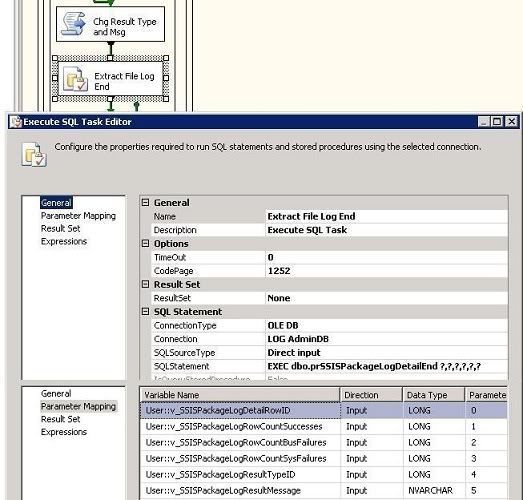Screen dimensions: 523x500
Task: Select the Chg Result Type and Msg task icon
Action: 74,23
